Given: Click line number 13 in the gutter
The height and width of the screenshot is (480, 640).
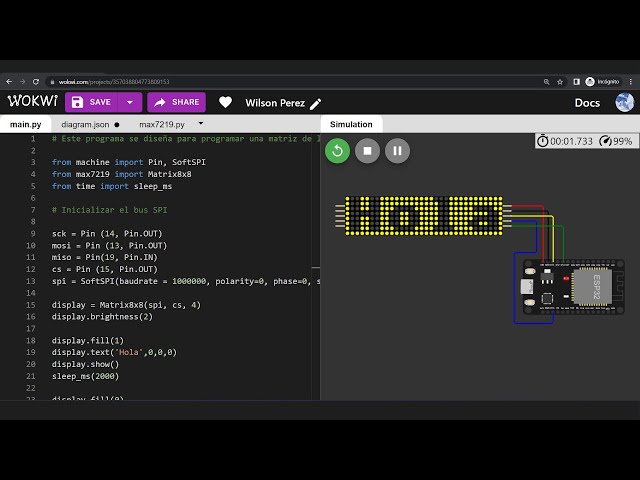Looking at the screenshot, I should tap(31, 281).
